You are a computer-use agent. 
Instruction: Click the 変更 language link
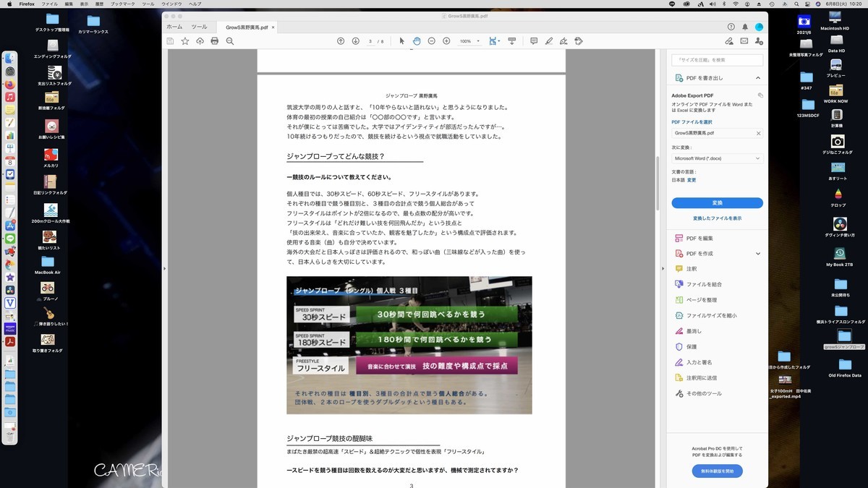pyautogui.click(x=692, y=180)
